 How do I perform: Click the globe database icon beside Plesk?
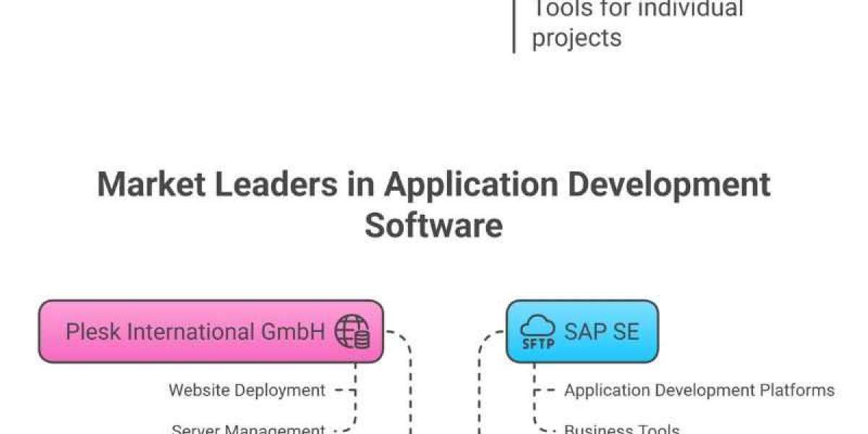[352, 332]
